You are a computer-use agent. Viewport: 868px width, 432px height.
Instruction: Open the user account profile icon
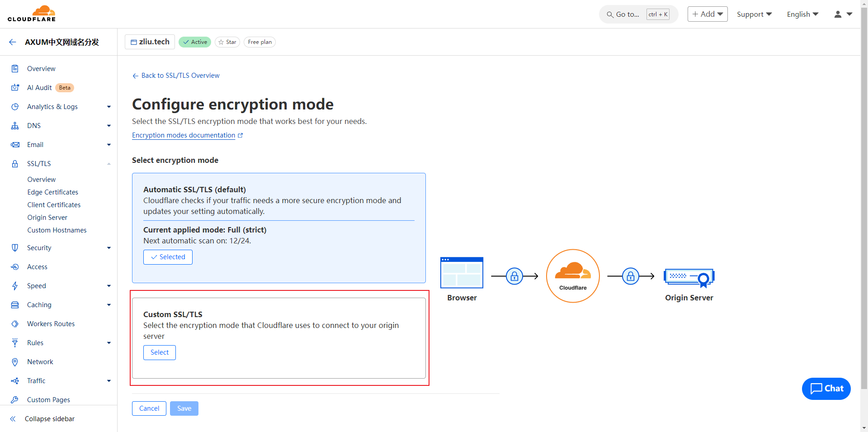tap(838, 14)
